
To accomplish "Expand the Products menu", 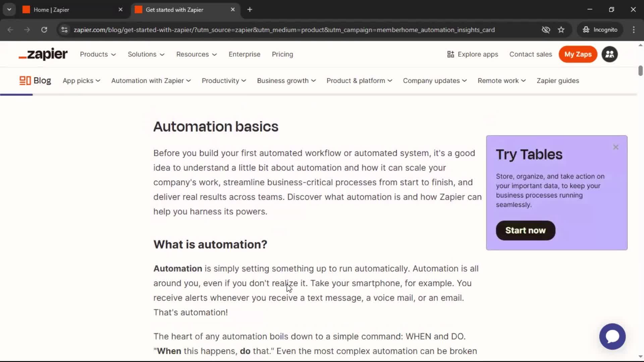I will tap(98, 54).
